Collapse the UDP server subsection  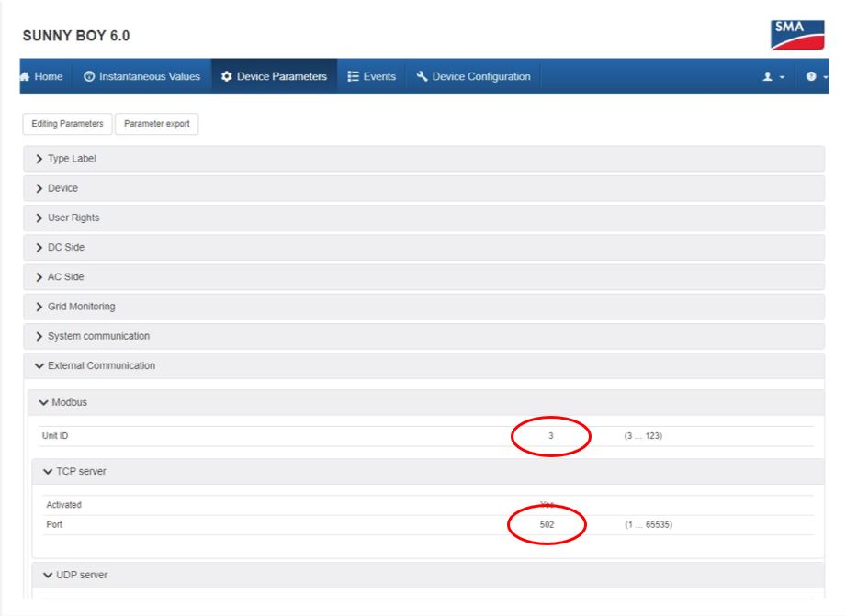(x=428, y=575)
